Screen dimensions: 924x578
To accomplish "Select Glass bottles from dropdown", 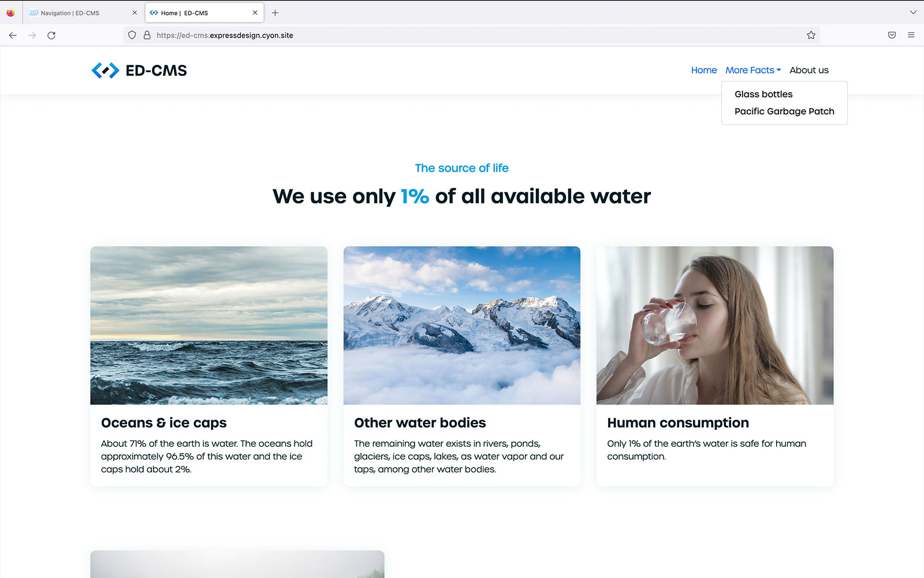I will (x=763, y=94).
